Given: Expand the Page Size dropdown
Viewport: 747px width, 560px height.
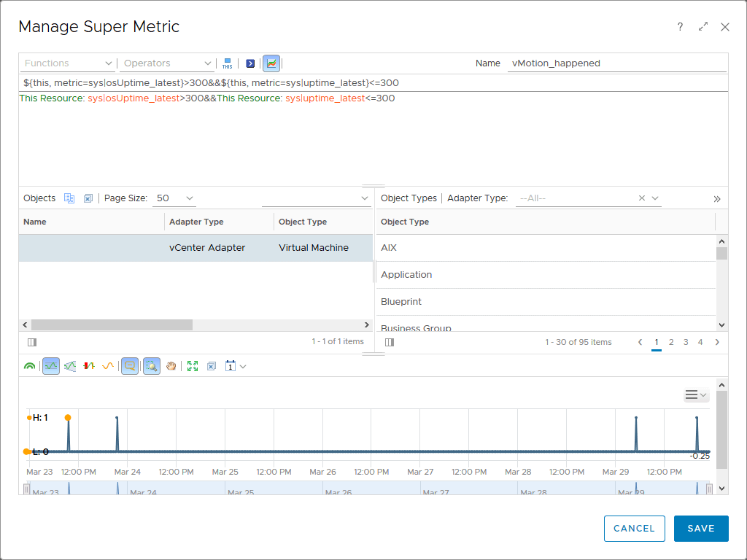Looking at the screenshot, I should pos(175,198).
